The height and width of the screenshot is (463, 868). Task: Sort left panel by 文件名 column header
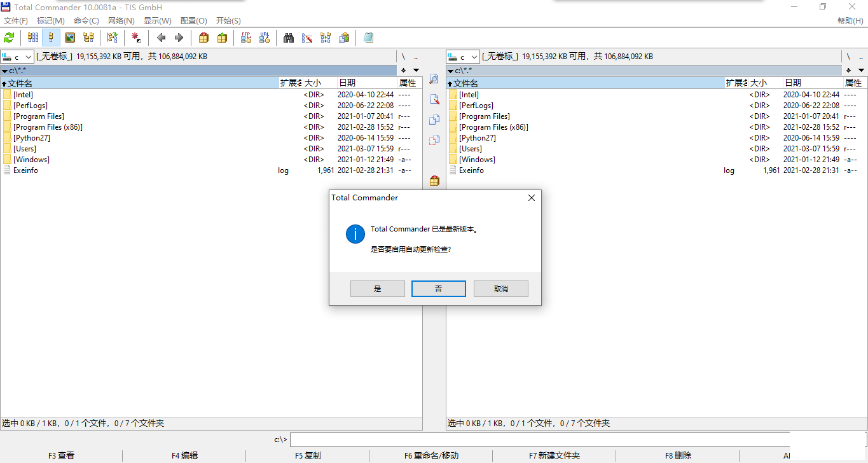coord(140,83)
